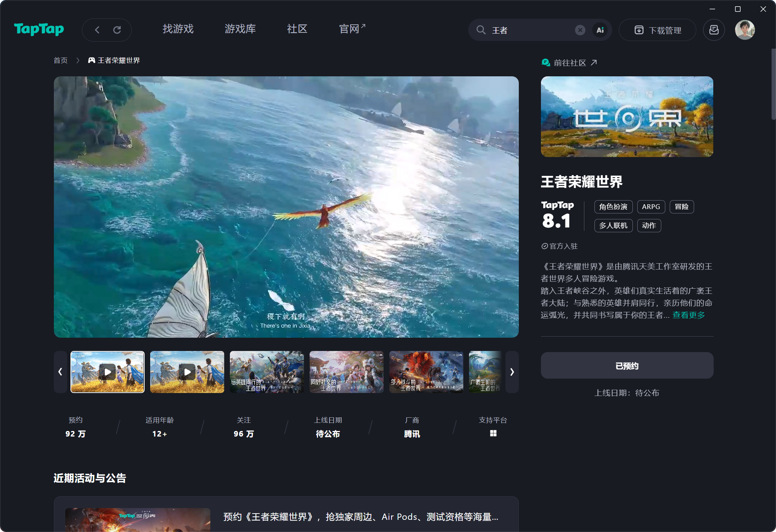Close the TapTap window
Viewport: 776px width, 532px height.
click(763, 9)
